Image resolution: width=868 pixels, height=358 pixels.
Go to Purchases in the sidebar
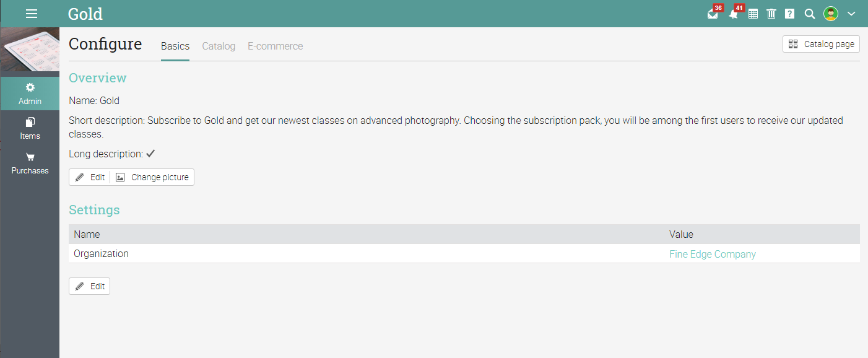click(x=30, y=163)
